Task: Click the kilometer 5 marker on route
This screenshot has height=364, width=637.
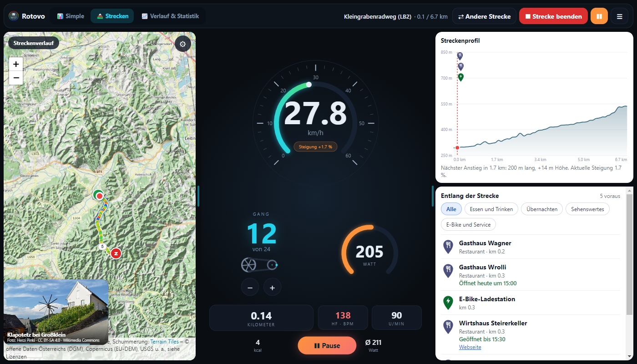Action: [102, 247]
